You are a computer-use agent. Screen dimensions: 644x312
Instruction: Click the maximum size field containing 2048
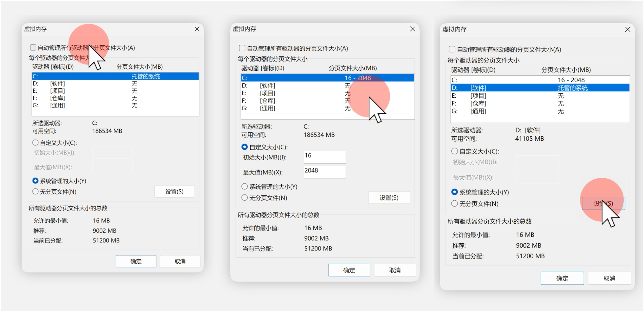(x=324, y=171)
